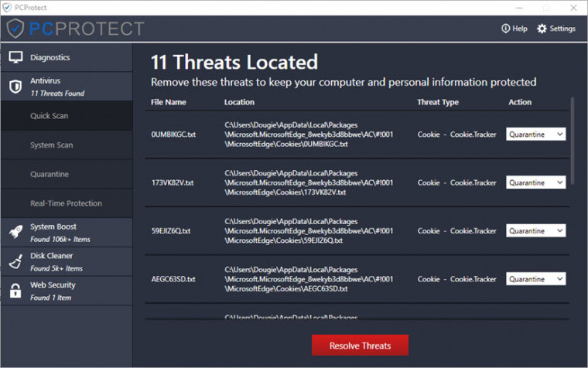The width and height of the screenshot is (588, 368).
Task: Click the Resolve Threats button
Action: (x=360, y=345)
